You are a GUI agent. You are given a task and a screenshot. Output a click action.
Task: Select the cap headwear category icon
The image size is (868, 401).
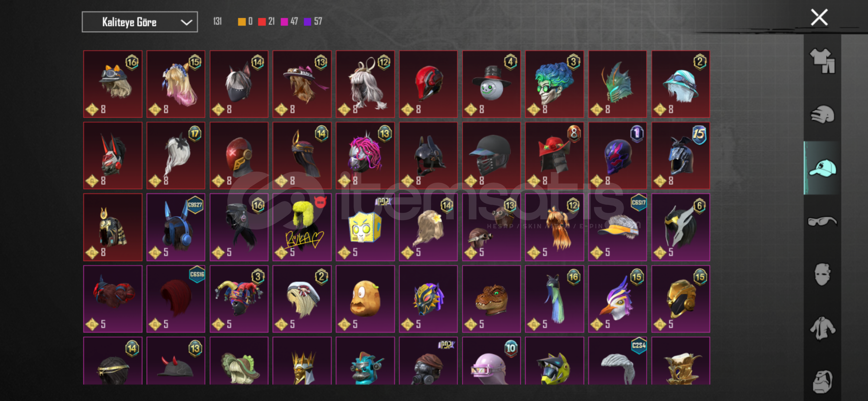point(822,168)
